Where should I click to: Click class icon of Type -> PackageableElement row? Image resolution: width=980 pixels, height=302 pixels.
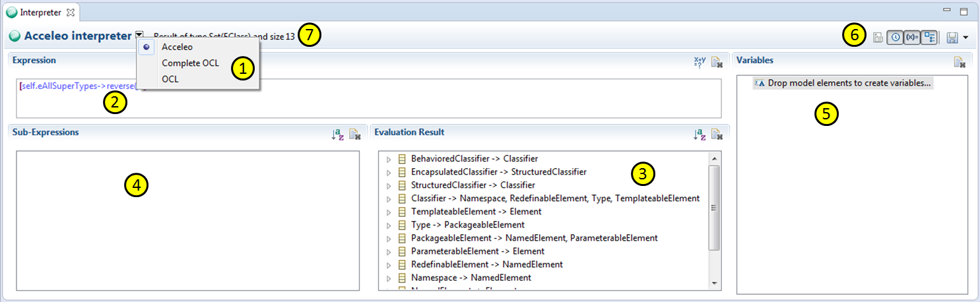[402, 225]
